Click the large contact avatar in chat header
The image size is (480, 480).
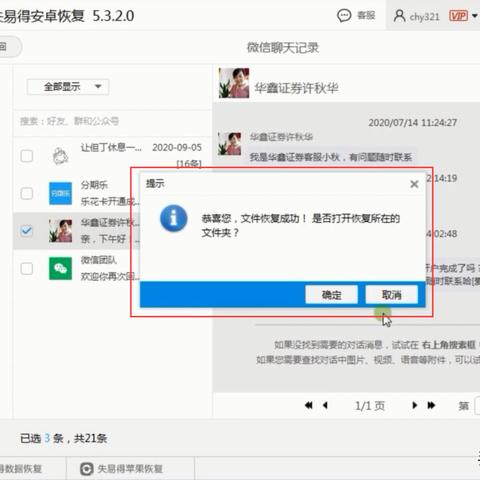point(234,83)
